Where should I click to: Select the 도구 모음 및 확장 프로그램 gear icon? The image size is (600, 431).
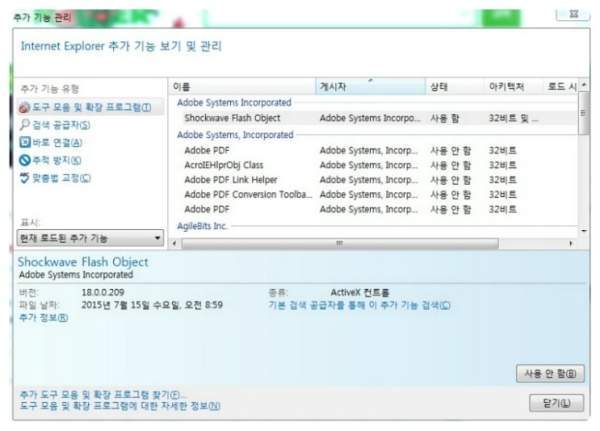pyautogui.click(x=24, y=108)
